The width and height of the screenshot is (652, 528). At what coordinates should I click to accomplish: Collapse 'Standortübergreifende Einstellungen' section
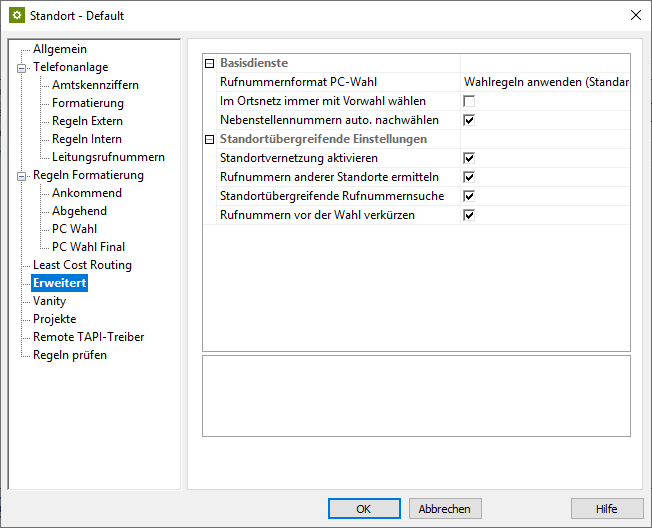210,139
